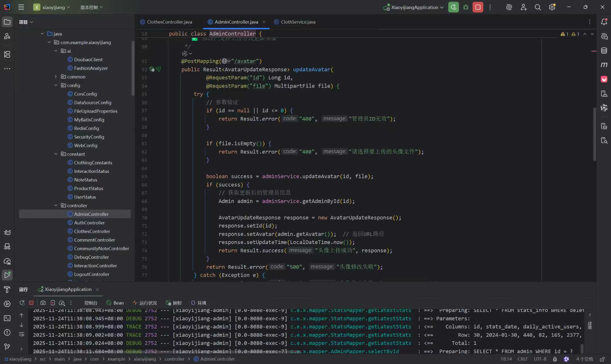Click the UTF-8 encoding in the status bar
611x364 pixels.
tap(540, 359)
